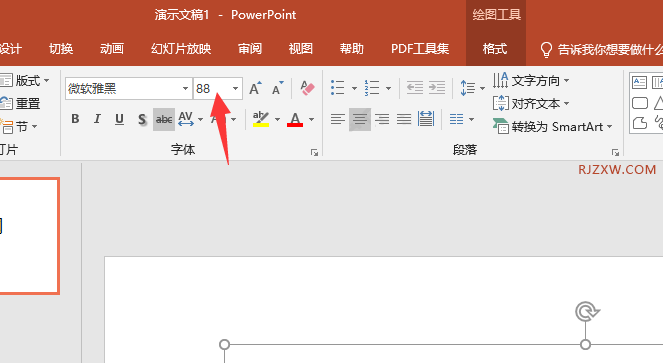
Task: Open the character spacing dropdown arrow
Action: pos(200,120)
